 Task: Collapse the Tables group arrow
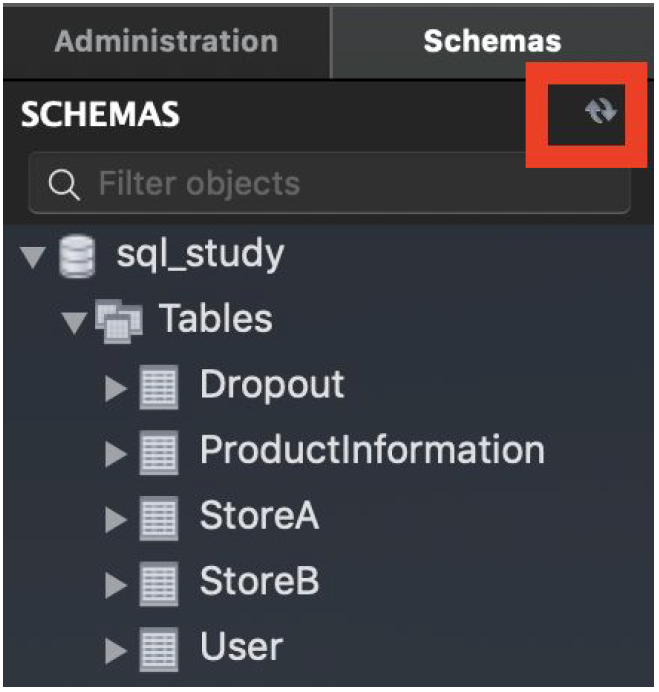click(x=74, y=323)
